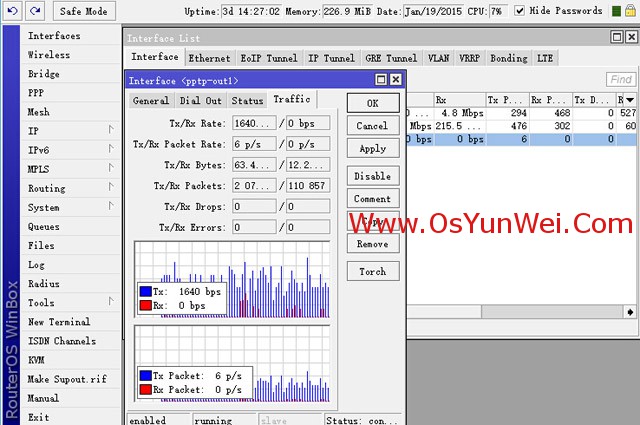The width and height of the screenshot is (640, 425).
Task: Expand the Tools submenu
Action: [x=111, y=302]
